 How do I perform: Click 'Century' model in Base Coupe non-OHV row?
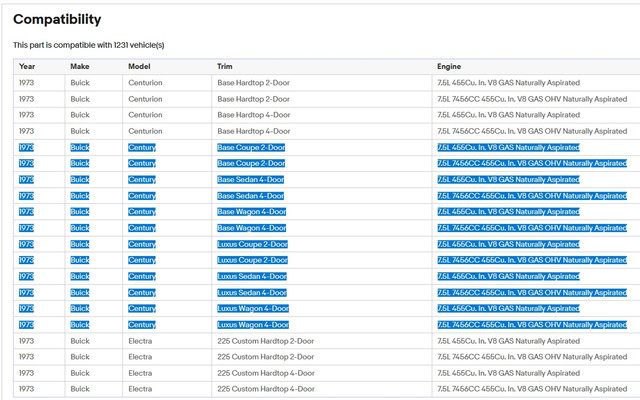click(x=142, y=147)
